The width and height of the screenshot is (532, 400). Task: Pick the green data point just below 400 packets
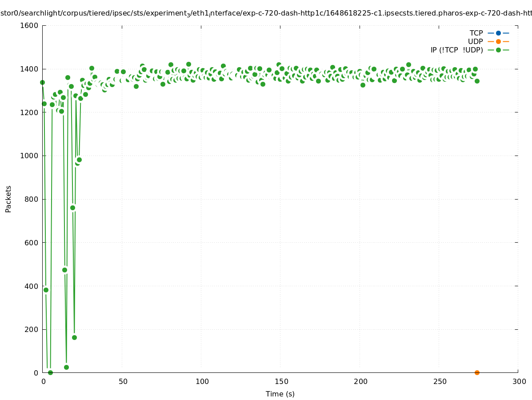pyautogui.click(x=46, y=290)
